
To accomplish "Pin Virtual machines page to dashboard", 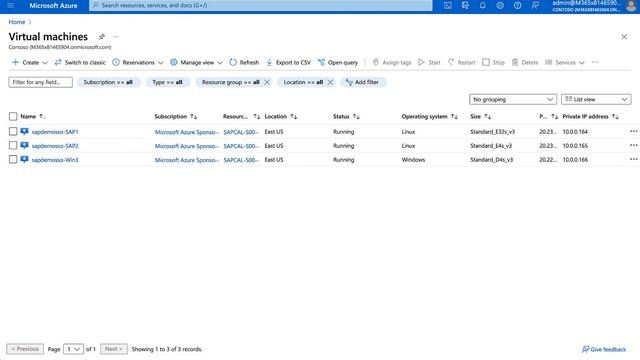I will pyautogui.click(x=102, y=37).
